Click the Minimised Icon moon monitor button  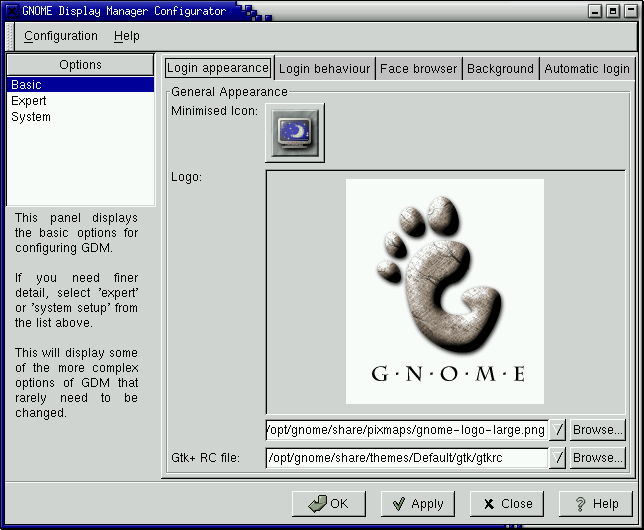pyautogui.click(x=295, y=133)
